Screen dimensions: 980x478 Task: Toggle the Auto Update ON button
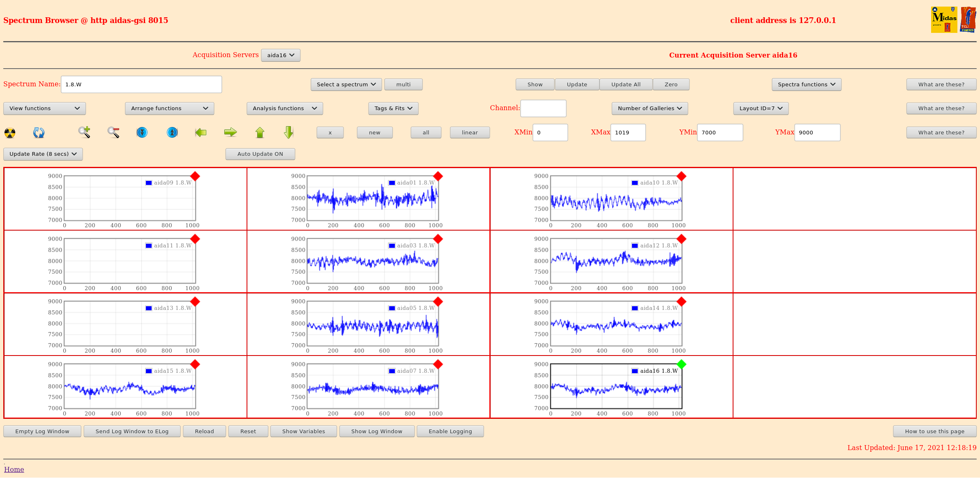click(260, 154)
